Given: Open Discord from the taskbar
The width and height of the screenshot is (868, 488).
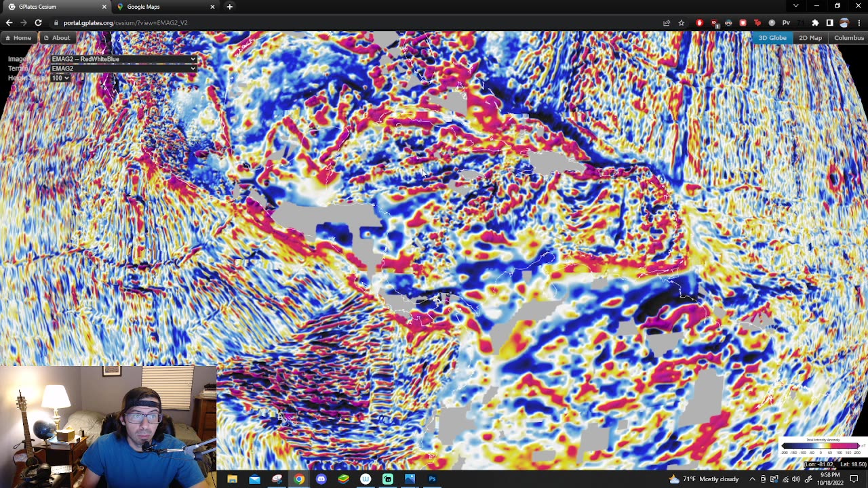Looking at the screenshot, I should [x=321, y=479].
